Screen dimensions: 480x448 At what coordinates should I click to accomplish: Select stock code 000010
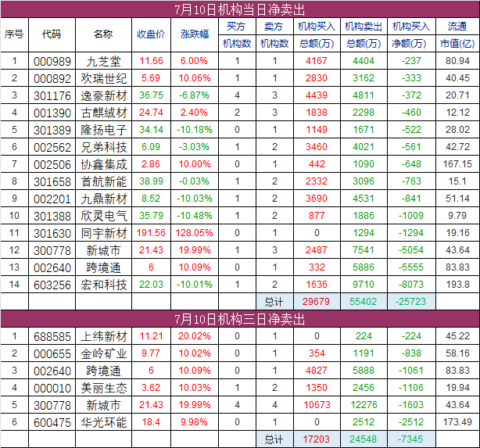52,389
